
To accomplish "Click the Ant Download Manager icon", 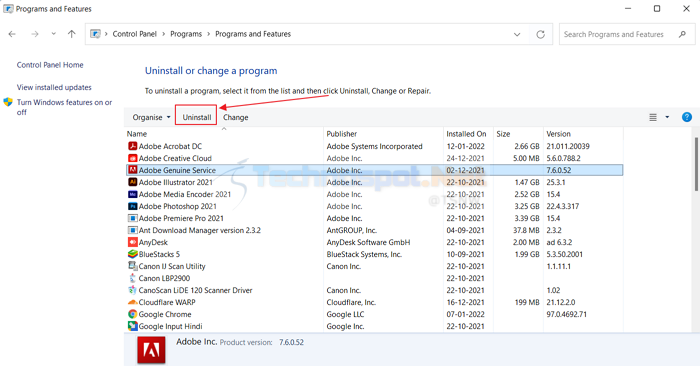I will tap(132, 230).
